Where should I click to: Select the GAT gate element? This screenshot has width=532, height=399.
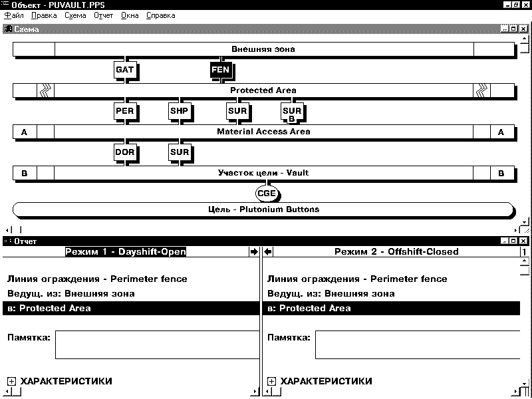(x=125, y=70)
